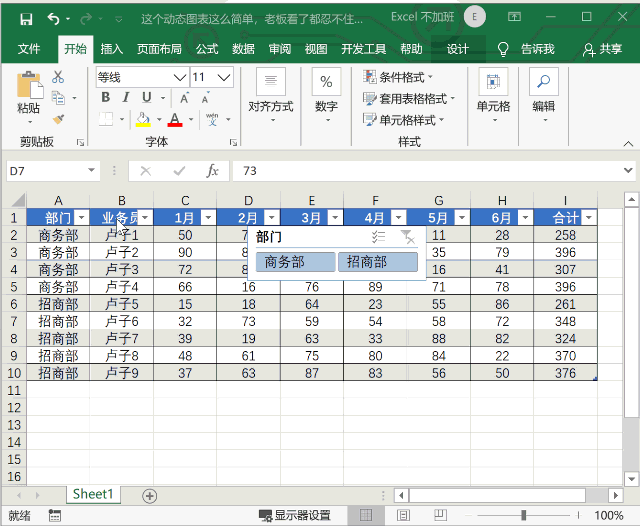Click the 共享 share button
This screenshot has height=526, width=640.
pyautogui.click(x=602, y=49)
